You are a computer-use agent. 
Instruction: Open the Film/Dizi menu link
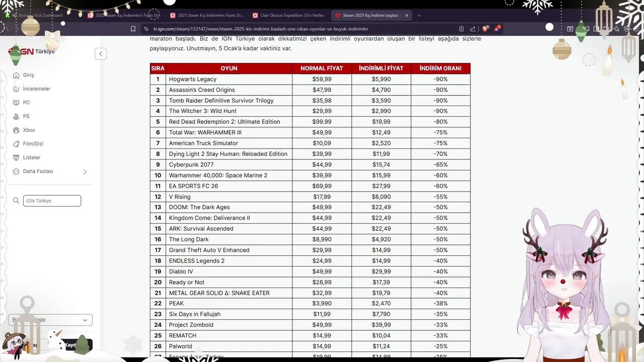pyautogui.click(x=33, y=144)
